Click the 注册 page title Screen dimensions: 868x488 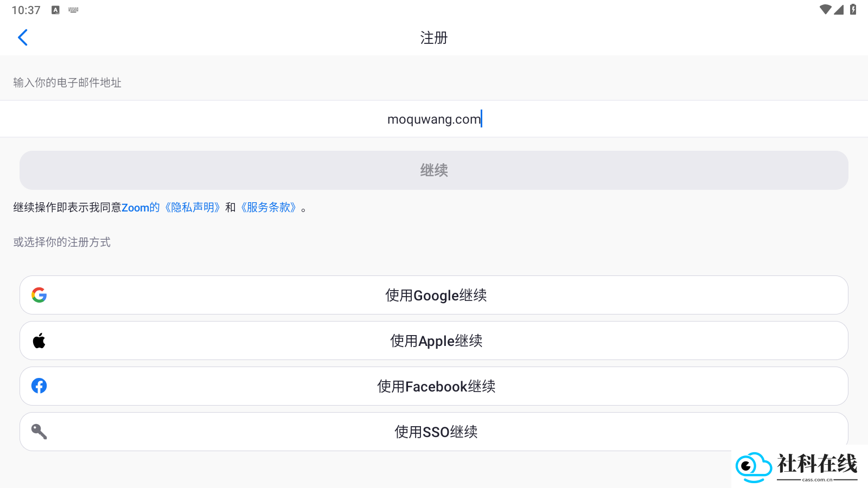(x=434, y=38)
